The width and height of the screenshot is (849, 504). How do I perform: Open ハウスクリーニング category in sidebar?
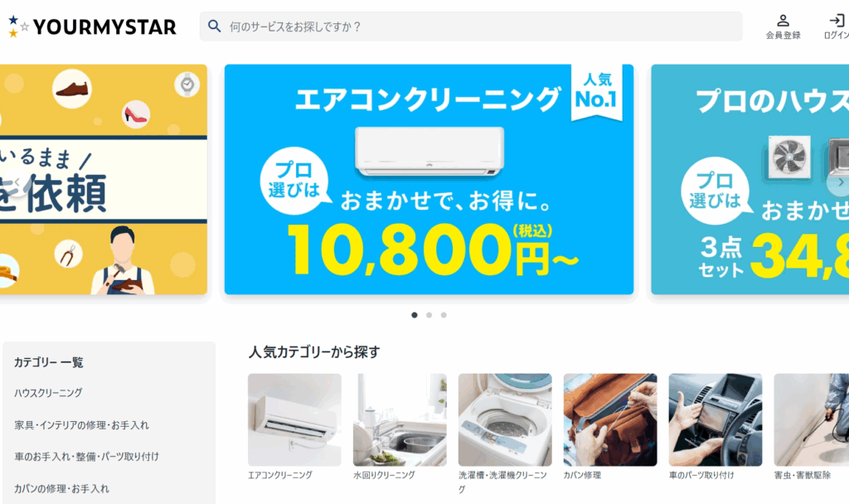pyautogui.click(x=48, y=393)
